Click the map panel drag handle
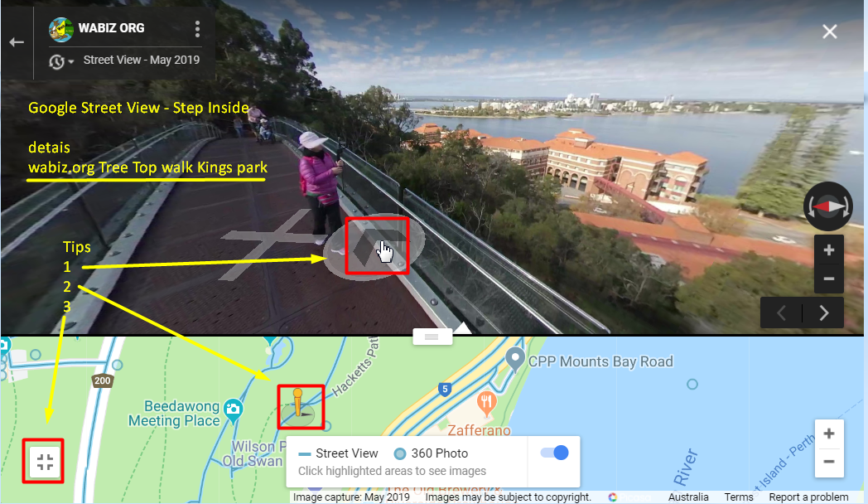 (x=432, y=337)
